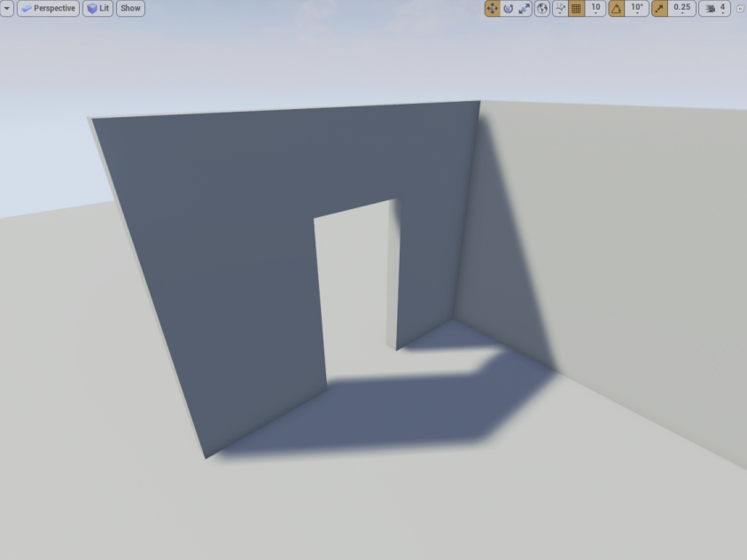Open rotation snap value 10° dropdown
Viewport: 747px width, 560px height.
point(637,8)
